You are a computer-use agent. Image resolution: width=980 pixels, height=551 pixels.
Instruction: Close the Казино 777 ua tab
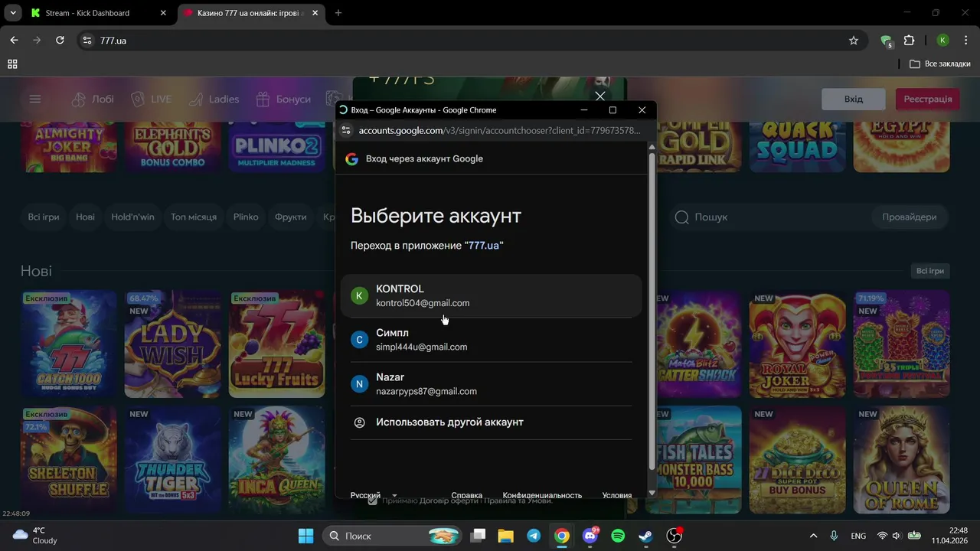click(314, 13)
